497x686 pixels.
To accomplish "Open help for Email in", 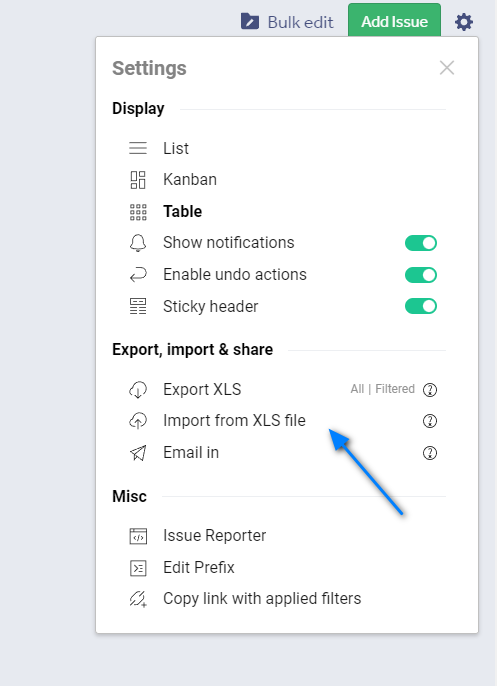I will (430, 453).
